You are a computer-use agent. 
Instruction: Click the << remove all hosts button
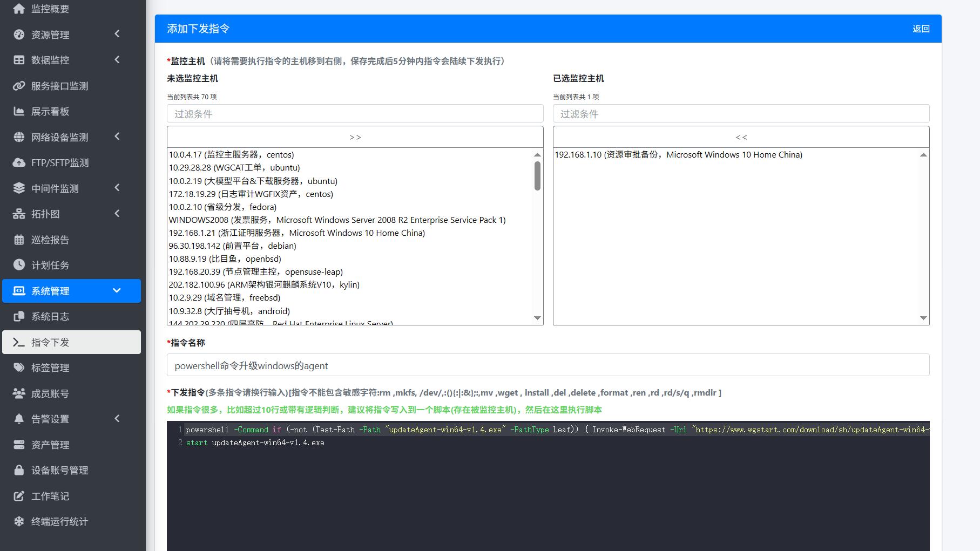(741, 137)
